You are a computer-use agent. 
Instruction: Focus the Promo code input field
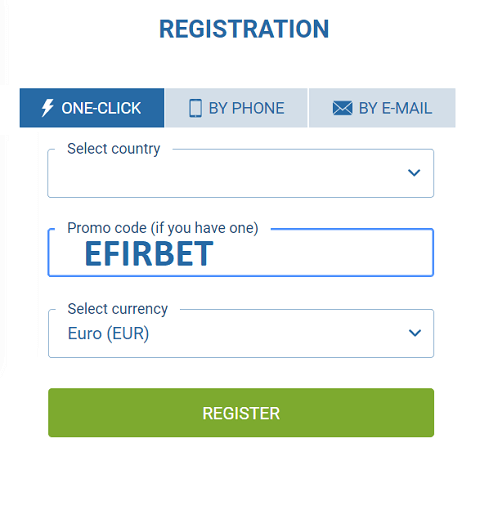241,253
